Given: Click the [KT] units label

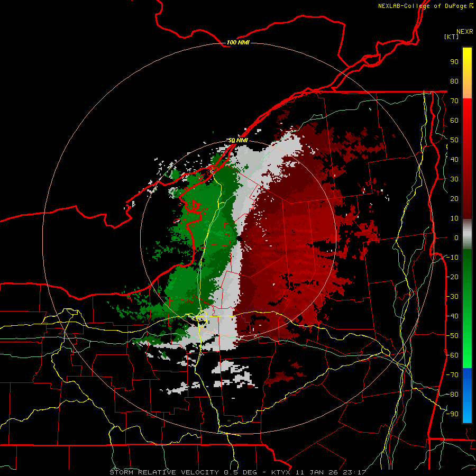Looking at the screenshot, I should 452,36.
